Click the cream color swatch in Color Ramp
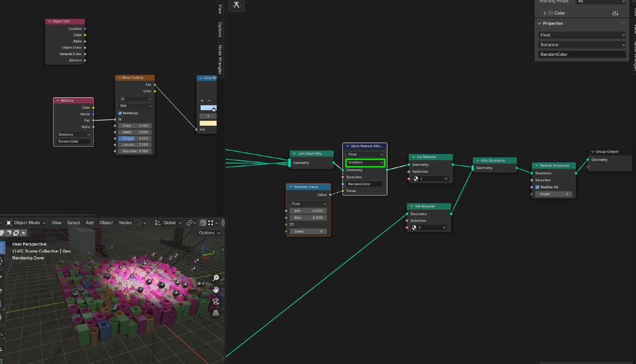Image resolution: width=636 pixels, height=364 pixels. coord(208,123)
